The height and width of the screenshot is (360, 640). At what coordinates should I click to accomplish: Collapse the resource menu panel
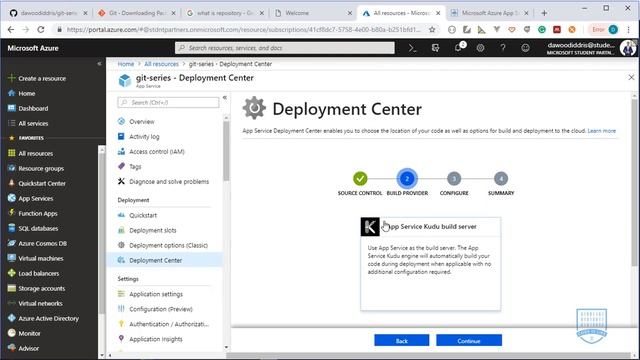[224, 98]
